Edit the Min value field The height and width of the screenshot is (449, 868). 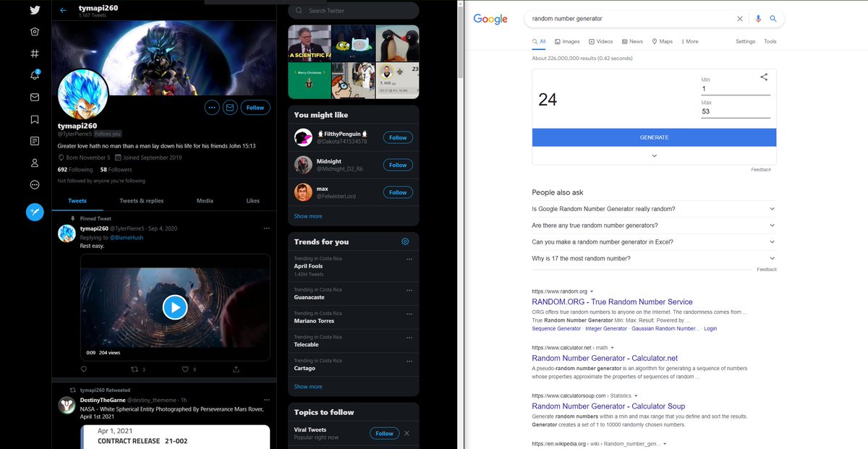(x=736, y=89)
